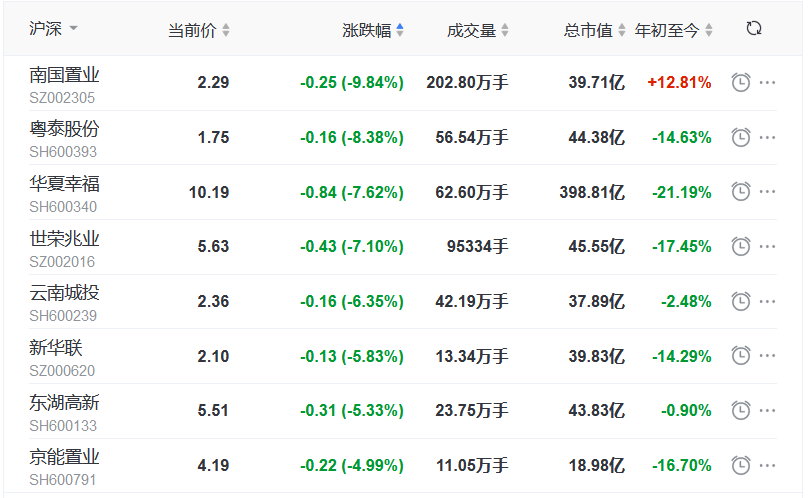This screenshot has height=498, width=808.
Task: Click the 5.63 current price
Action: [213, 246]
